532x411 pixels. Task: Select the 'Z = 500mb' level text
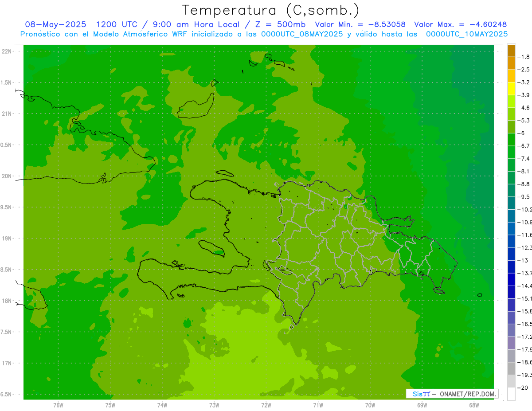[280, 24]
